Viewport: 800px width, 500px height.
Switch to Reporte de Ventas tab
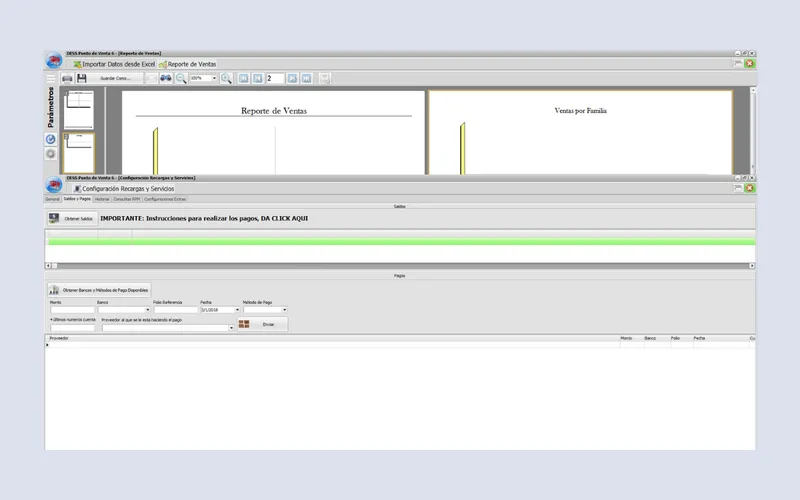188,64
